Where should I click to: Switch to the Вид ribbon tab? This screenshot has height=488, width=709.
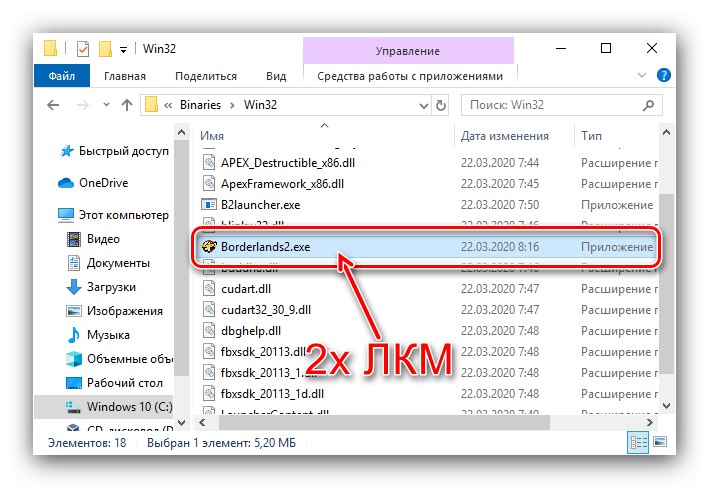(x=276, y=76)
